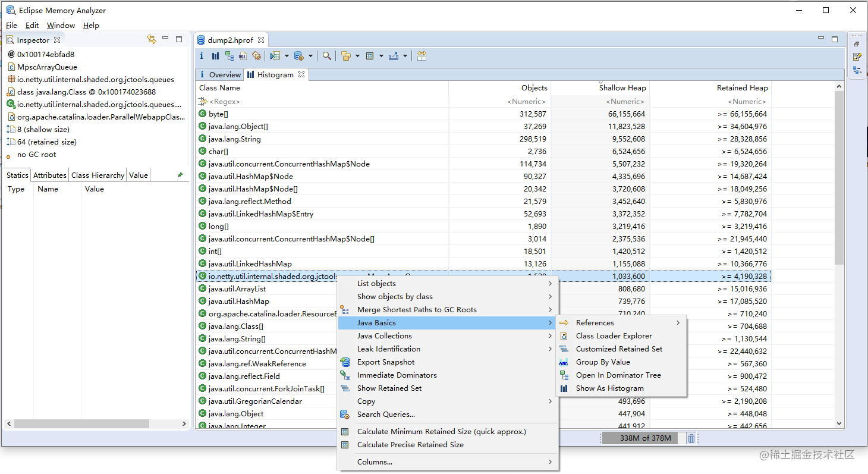868x474 pixels.
Task: Switch to the Attributes tab in Inspector
Action: coord(50,175)
